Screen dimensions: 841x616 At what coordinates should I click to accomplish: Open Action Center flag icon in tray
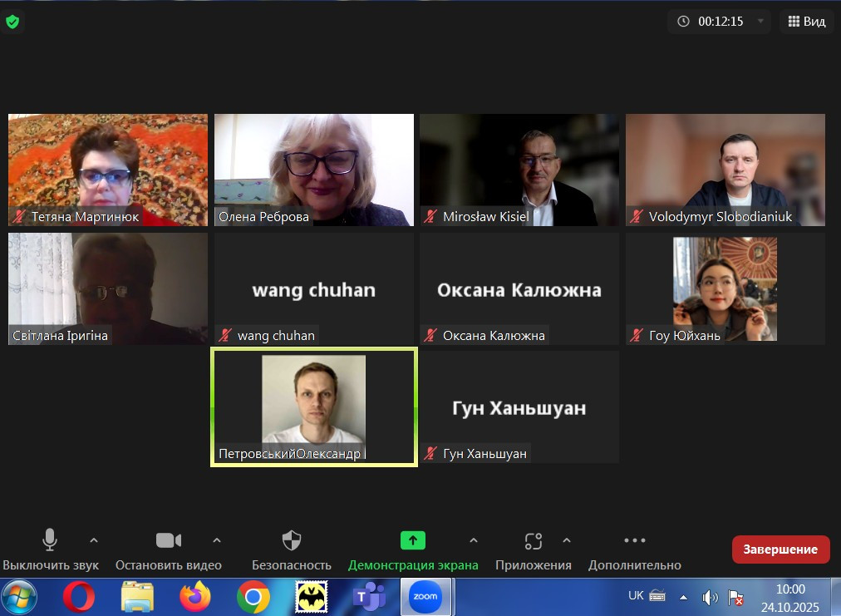pyautogui.click(x=735, y=597)
